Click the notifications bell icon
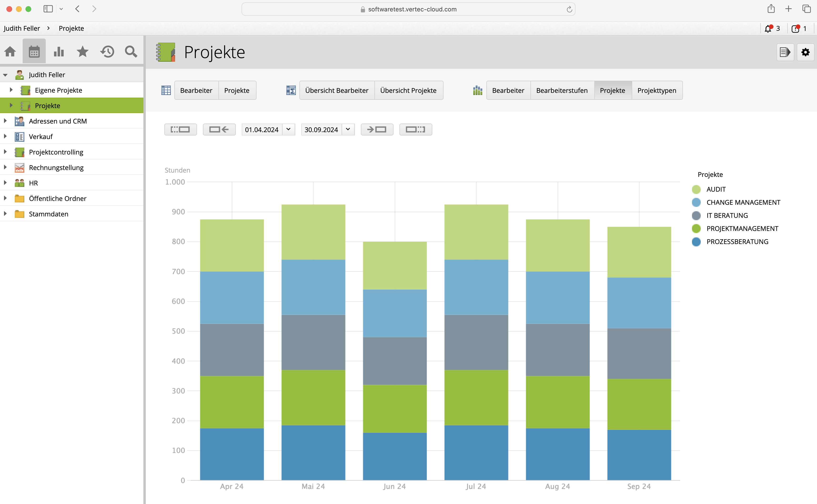 [768, 29]
